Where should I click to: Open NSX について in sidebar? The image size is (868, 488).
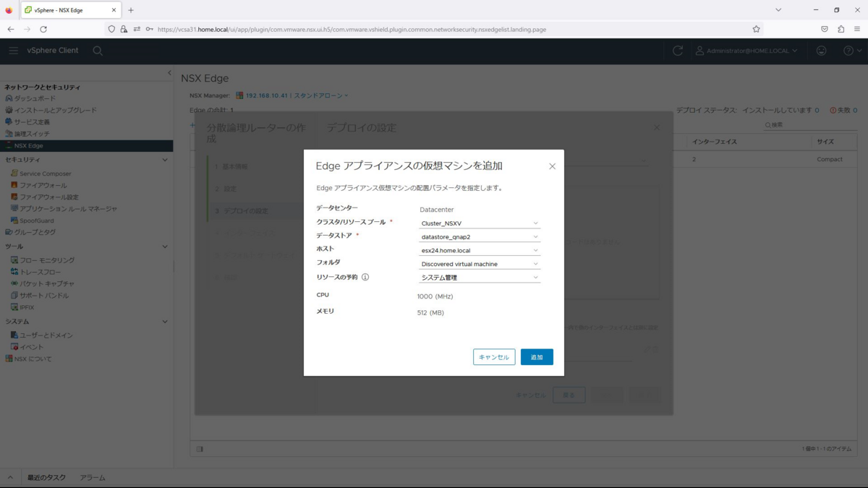pyautogui.click(x=33, y=359)
